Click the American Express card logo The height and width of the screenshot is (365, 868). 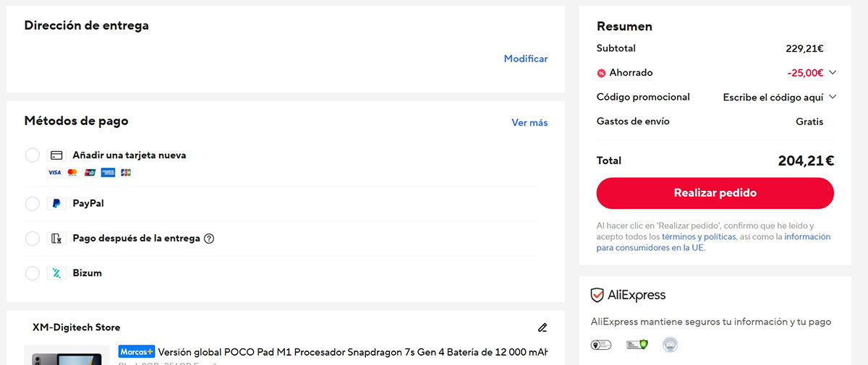109,173
